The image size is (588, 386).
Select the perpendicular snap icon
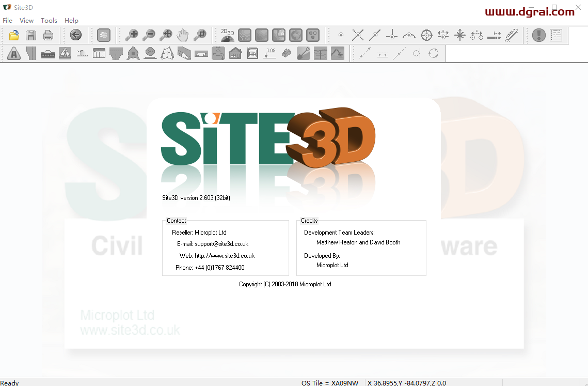tap(392, 35)
